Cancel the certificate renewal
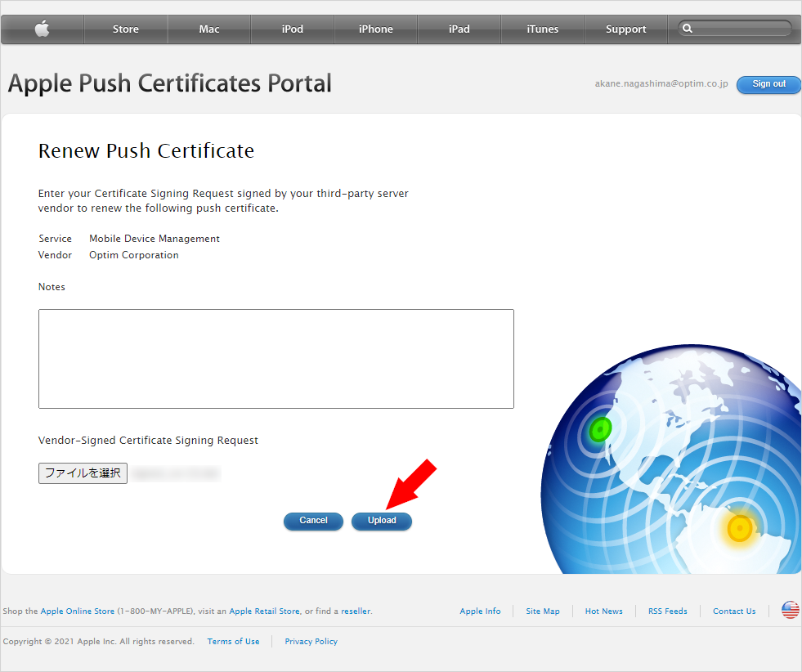This screenshot has width=802, height=672. [x=313, y=521]
